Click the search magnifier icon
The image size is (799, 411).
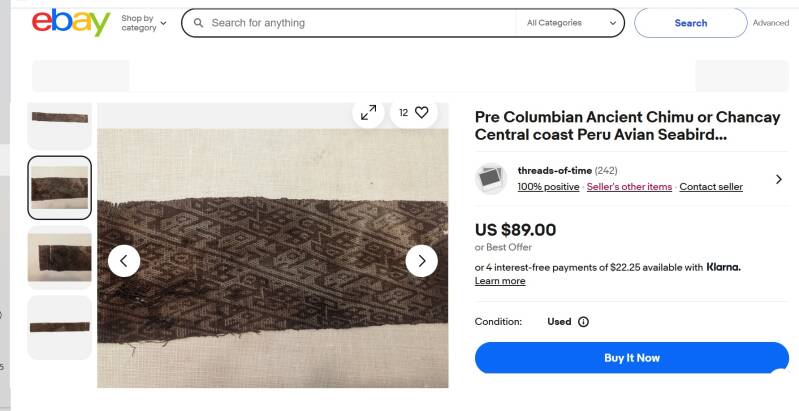[198, 22]
